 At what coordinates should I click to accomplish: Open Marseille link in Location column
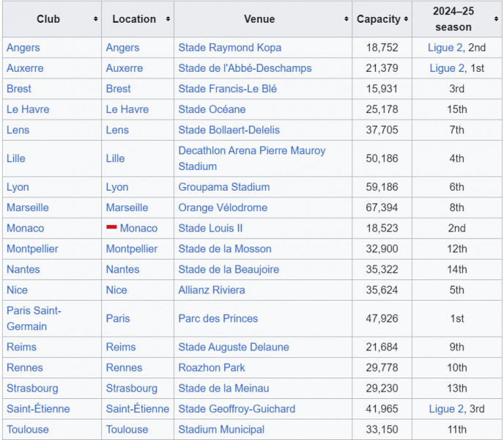[x=127, y=208]
